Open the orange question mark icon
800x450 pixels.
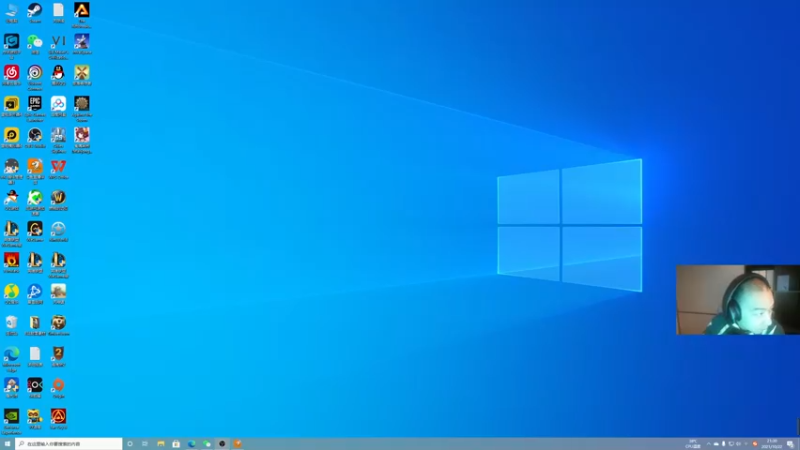(x=35, y=171)
